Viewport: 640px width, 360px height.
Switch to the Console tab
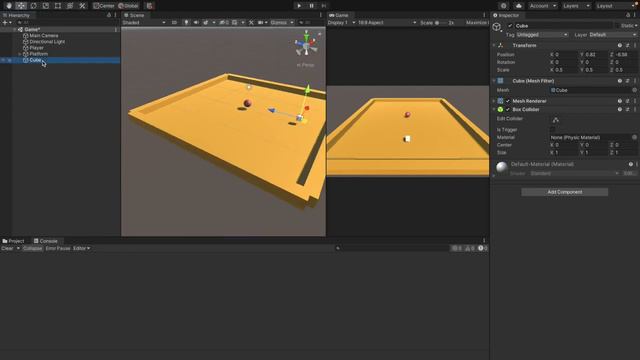(x=46, y=241)
